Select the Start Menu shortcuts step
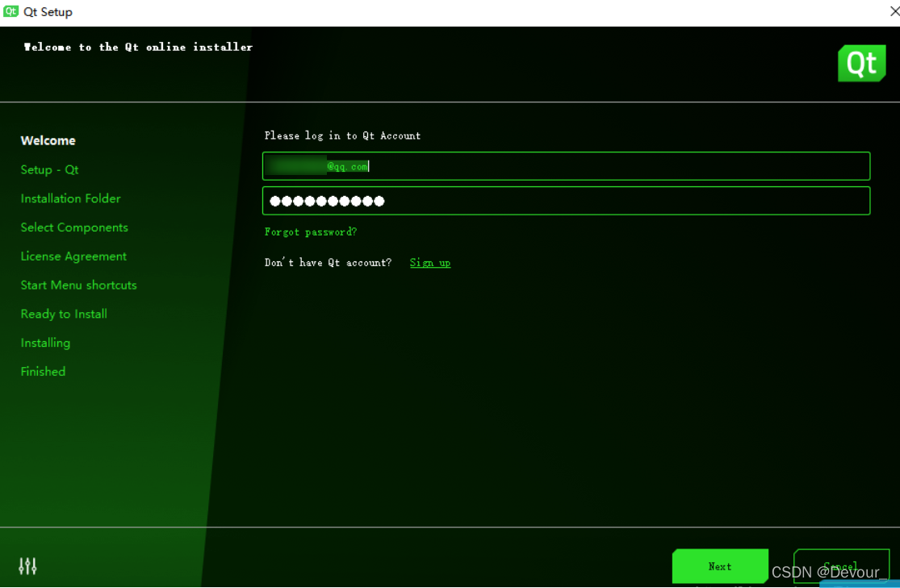 pyautogui.click(x=78, y=285)
